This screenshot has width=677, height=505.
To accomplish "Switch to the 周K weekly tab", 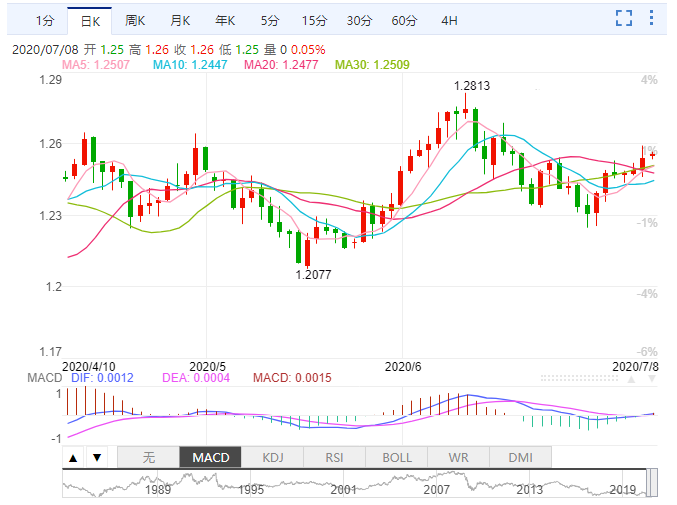I will (135, 21).
